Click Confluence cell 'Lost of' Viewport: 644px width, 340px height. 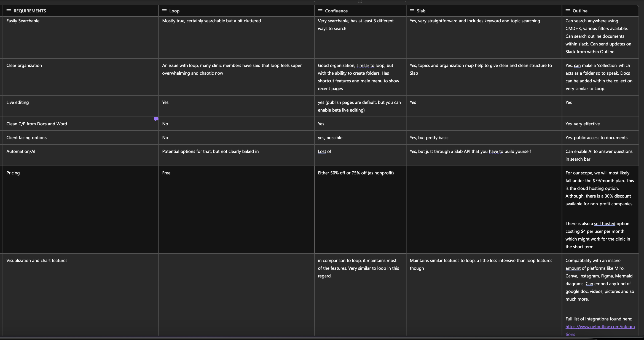pyautogui.click(x=360, y=155)
